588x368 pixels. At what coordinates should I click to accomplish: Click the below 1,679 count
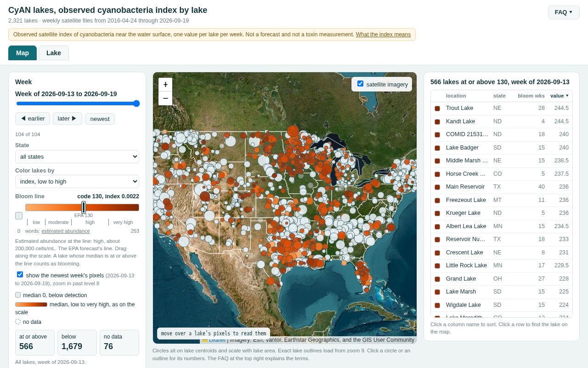tap(77, 343)
